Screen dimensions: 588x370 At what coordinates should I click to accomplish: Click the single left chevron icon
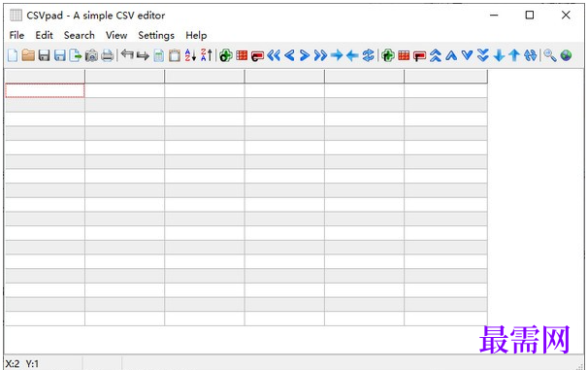(289, 55)
